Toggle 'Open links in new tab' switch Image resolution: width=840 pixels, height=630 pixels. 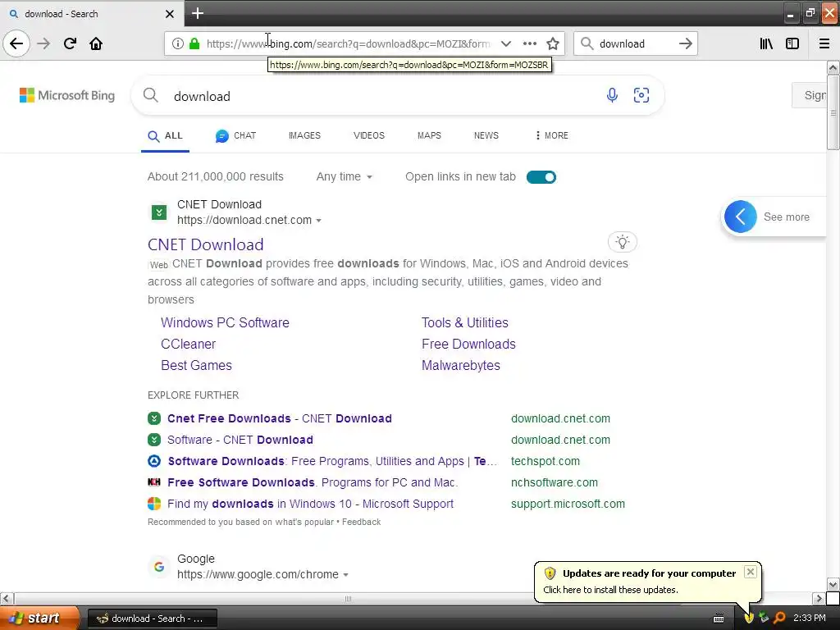[x=541, y=177]
